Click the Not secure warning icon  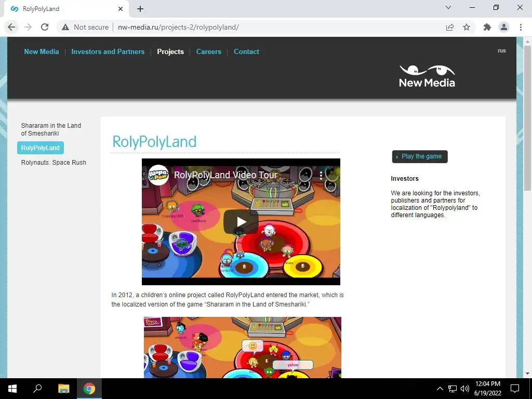coord(65,27)
